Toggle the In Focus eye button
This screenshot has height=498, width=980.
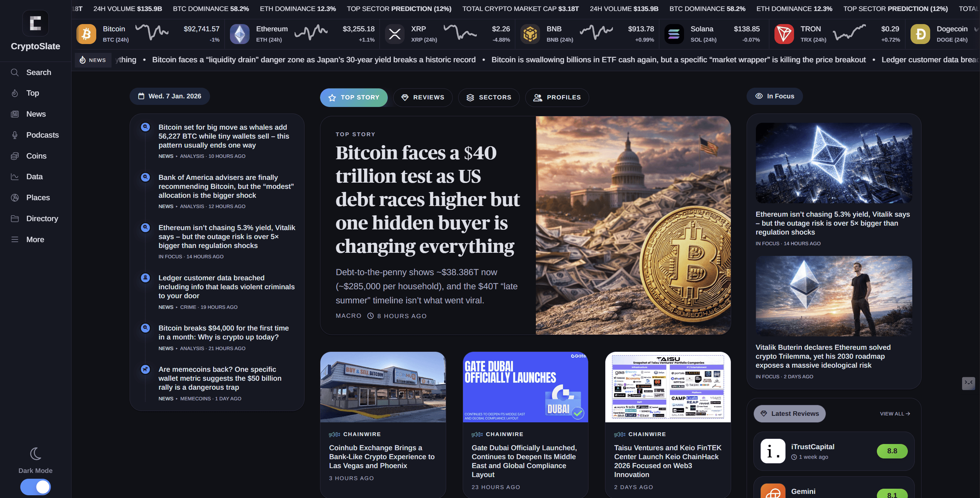[x=774, y=96]
